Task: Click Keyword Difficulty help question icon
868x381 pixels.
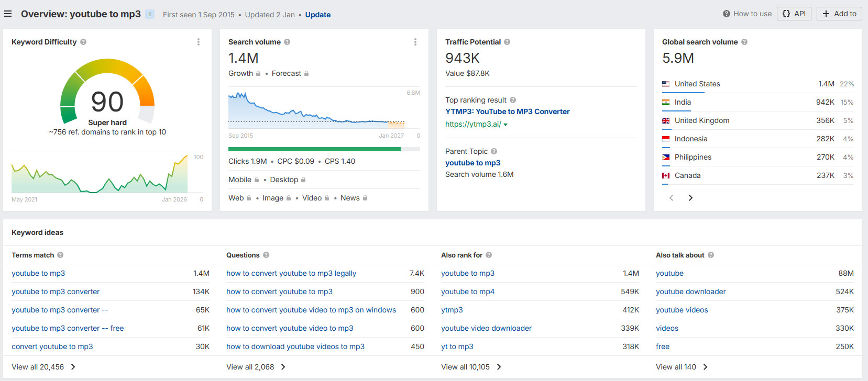Action: (83, 42)
